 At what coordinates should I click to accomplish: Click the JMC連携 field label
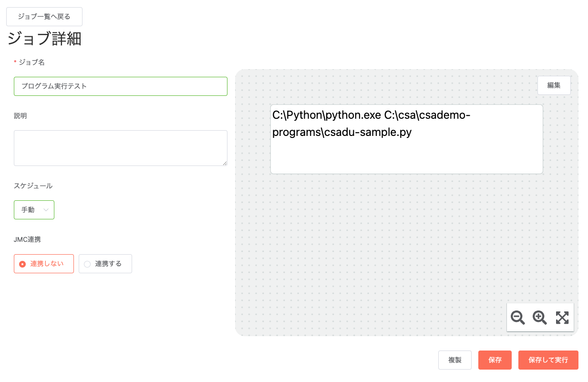[x=27, y=239]
